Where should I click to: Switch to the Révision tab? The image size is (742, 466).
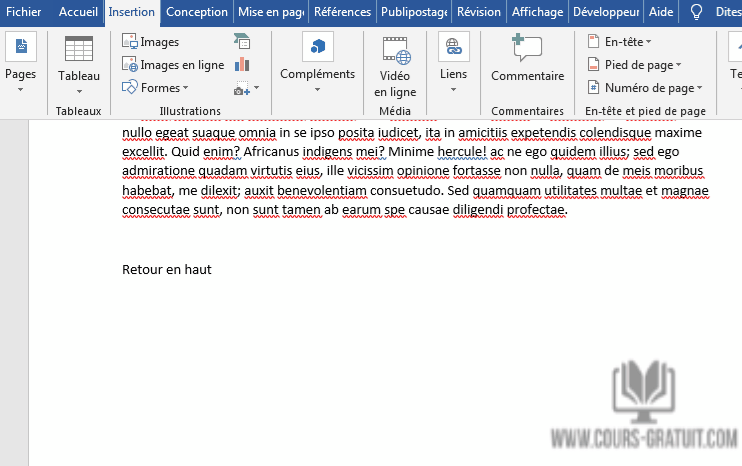[479, 12]
